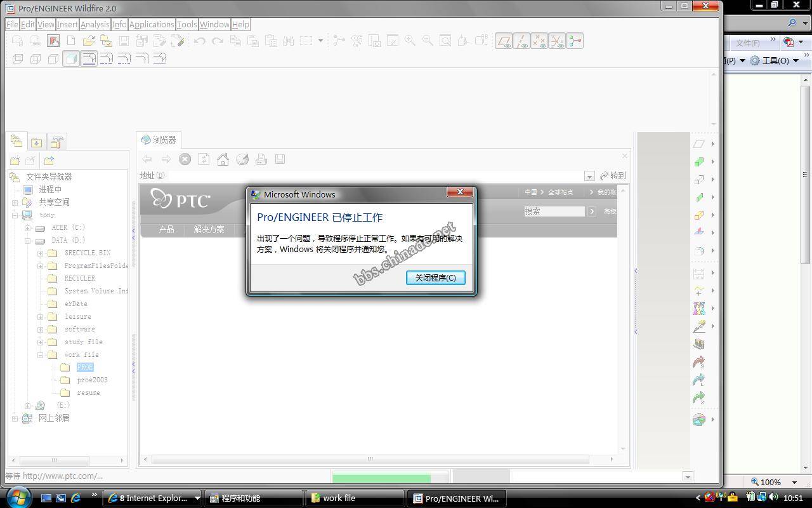The height and width of the screenshot is (508, 812).
Task: Open the address bar dropdown arrow
Action: pyautogui.click(x=589, y=176)
